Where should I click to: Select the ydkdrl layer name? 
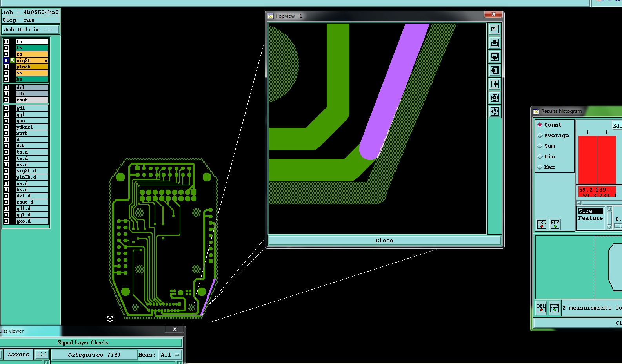(x=32, y=127)
